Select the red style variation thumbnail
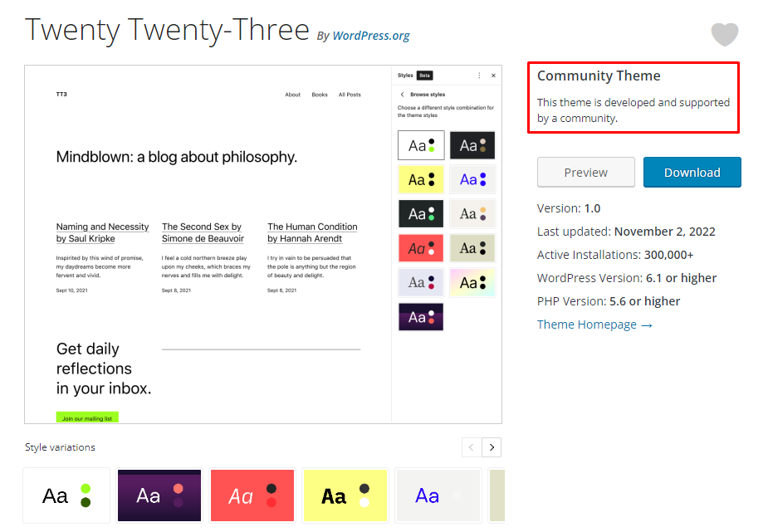This screenshot has height=532, width=768. tap(252, 495)
